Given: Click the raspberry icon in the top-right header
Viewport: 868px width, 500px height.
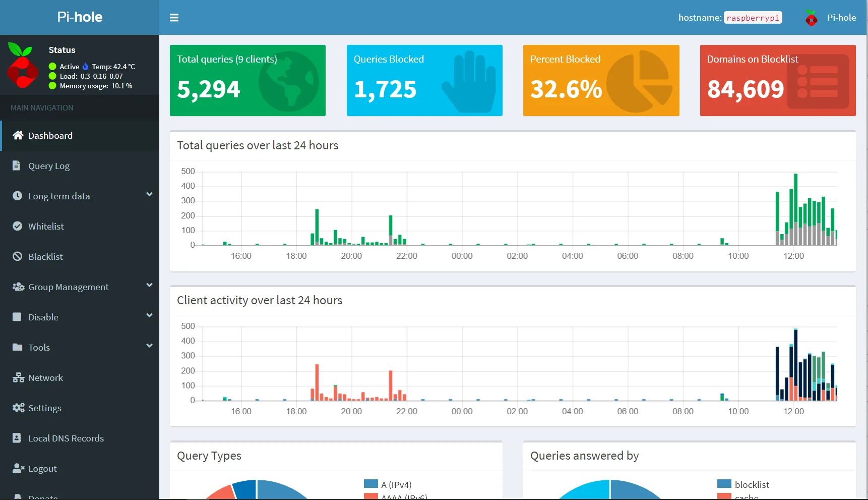Looking at the screenshot, I should tap(811, 18).
